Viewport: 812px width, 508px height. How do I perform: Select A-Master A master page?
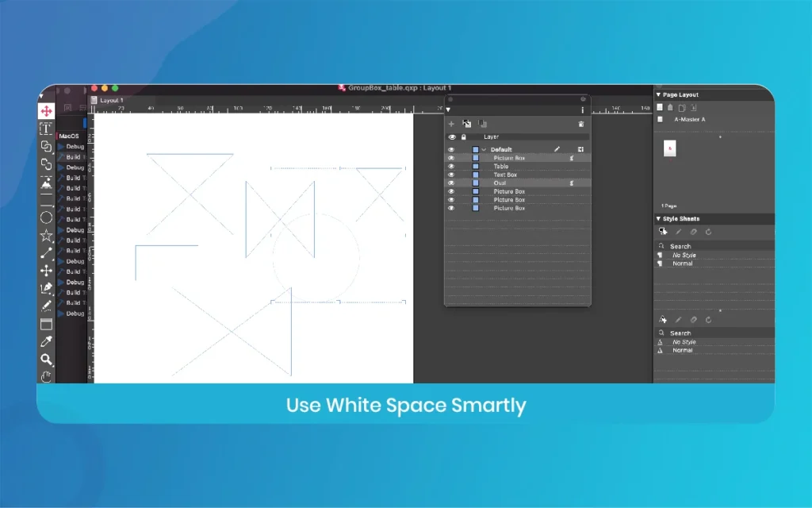coord(689,120)
